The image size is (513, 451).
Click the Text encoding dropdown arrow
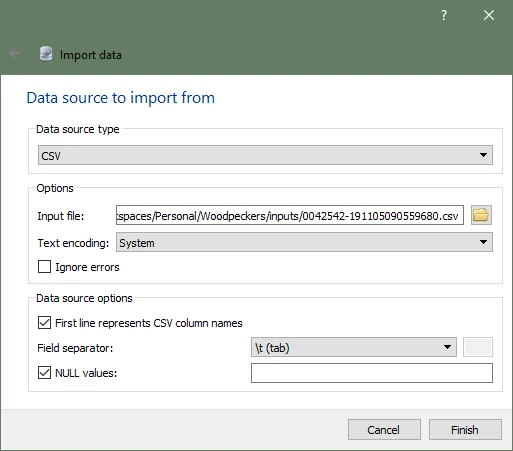[x=483, y=242]
